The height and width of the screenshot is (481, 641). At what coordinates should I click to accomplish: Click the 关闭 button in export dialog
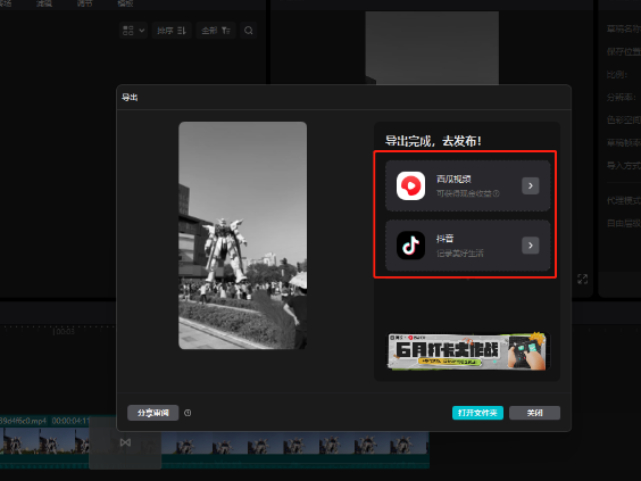535,413
